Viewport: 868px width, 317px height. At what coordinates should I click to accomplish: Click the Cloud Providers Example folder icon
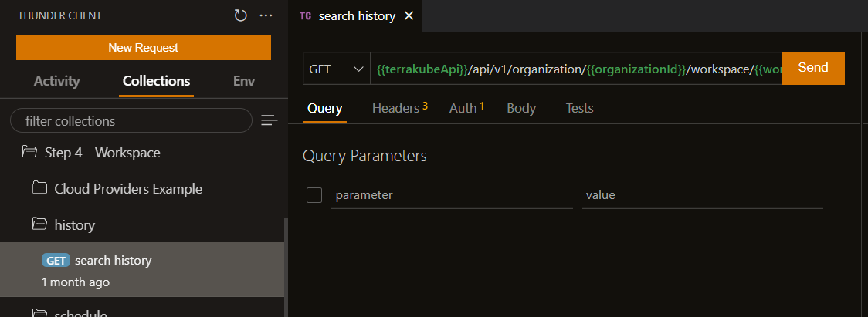(39, 189)
